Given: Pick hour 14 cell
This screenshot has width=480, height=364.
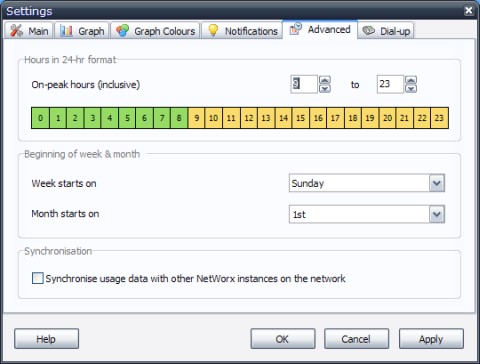Looking at the screenshot, I should (284, 118).
